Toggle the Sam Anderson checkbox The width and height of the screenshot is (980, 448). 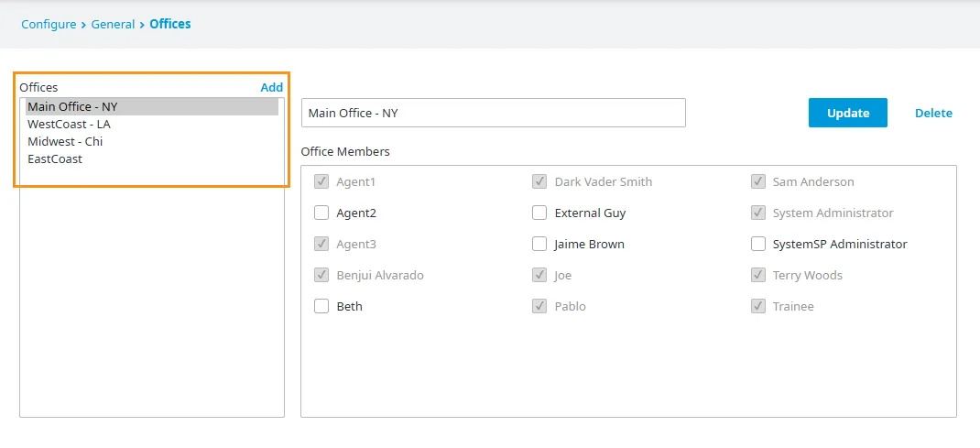(x=758, y=181)
